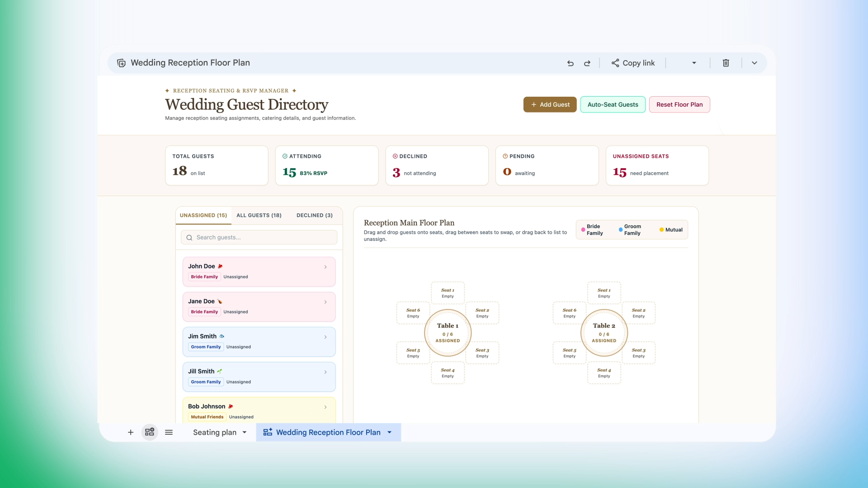This screenshot has width=868, height=488.
Task: Open the Seating plan tab
Action: coord(215,432)
